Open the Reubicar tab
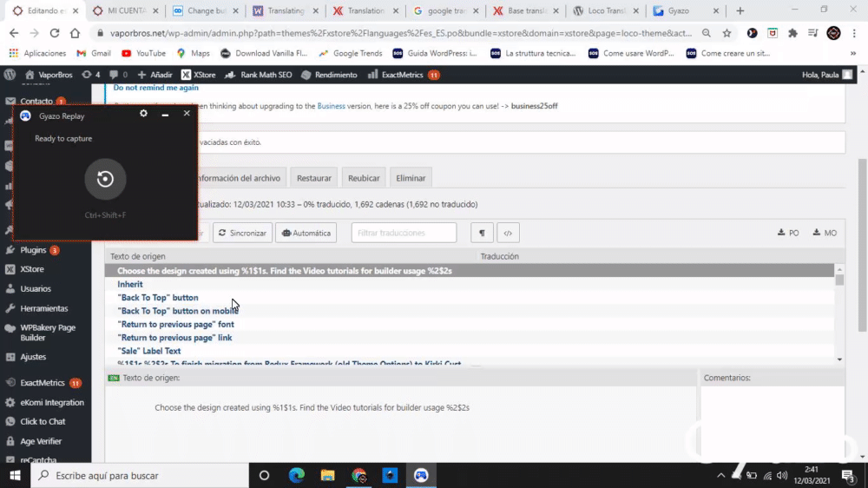 pyautogui.click(x=364, y=178)
